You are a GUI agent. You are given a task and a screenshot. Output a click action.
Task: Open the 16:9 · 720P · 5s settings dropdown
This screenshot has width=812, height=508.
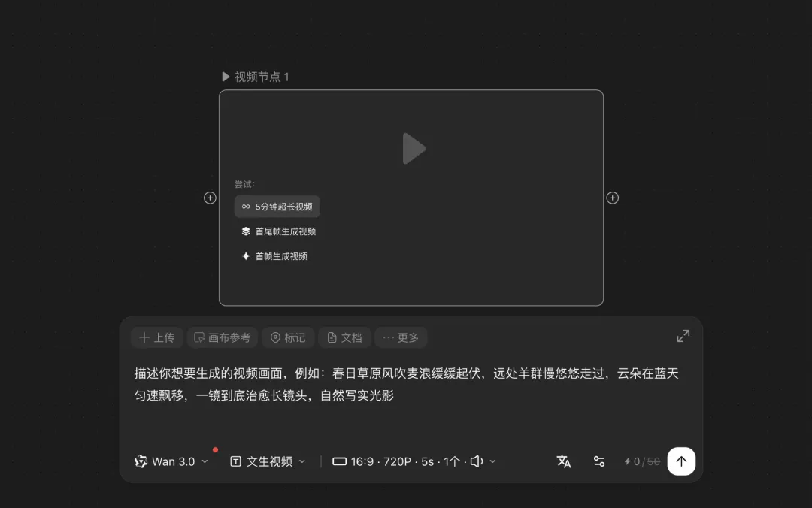pyautogui.click(x=414, y=461)
